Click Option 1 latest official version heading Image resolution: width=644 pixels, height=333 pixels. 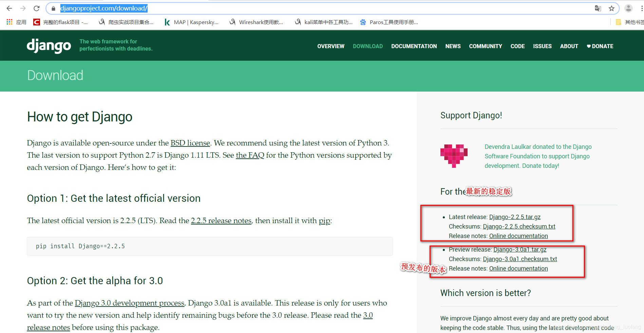(114, 198)
